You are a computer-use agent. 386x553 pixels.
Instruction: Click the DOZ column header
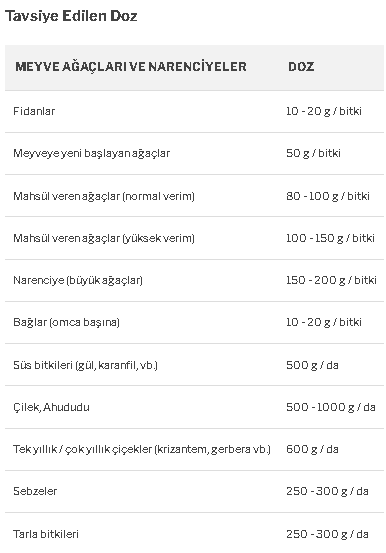pos(301,67)
